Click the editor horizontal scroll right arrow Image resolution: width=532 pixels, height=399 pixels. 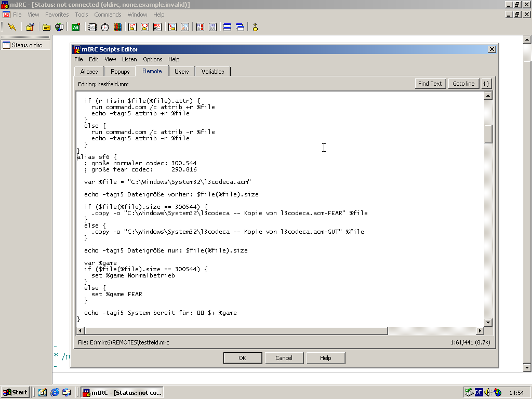coord(480,330)
